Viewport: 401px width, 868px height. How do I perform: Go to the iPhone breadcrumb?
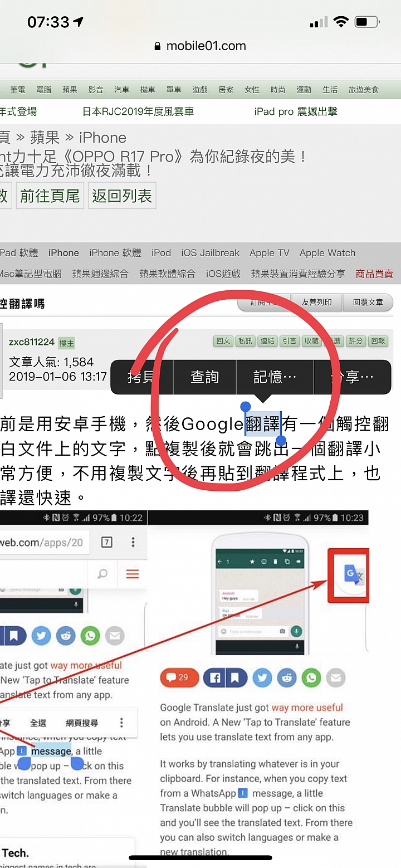102,138
